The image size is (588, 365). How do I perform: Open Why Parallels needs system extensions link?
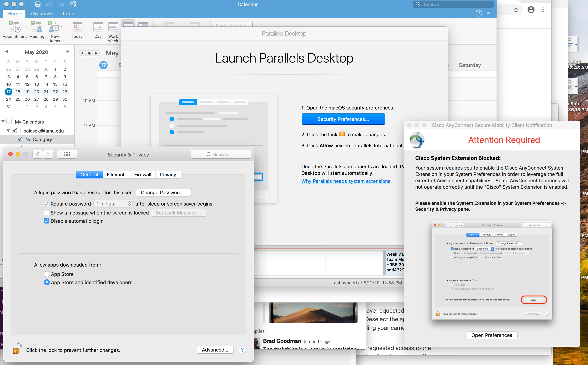345,181
